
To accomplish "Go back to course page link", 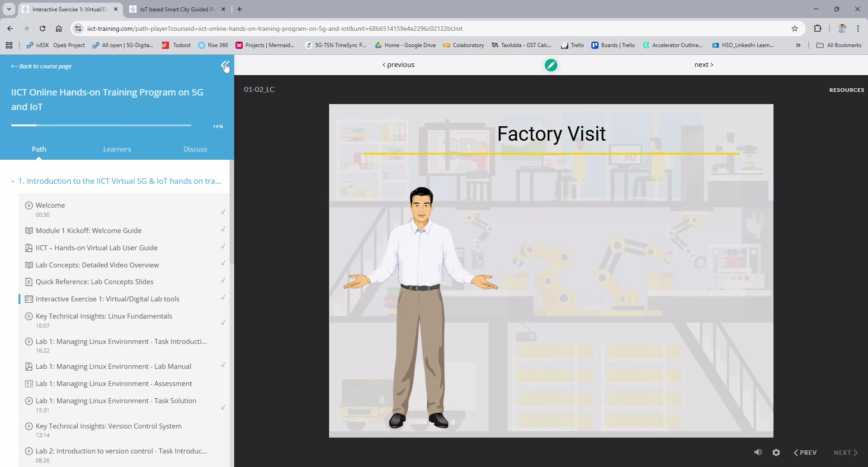I will 41,66.
